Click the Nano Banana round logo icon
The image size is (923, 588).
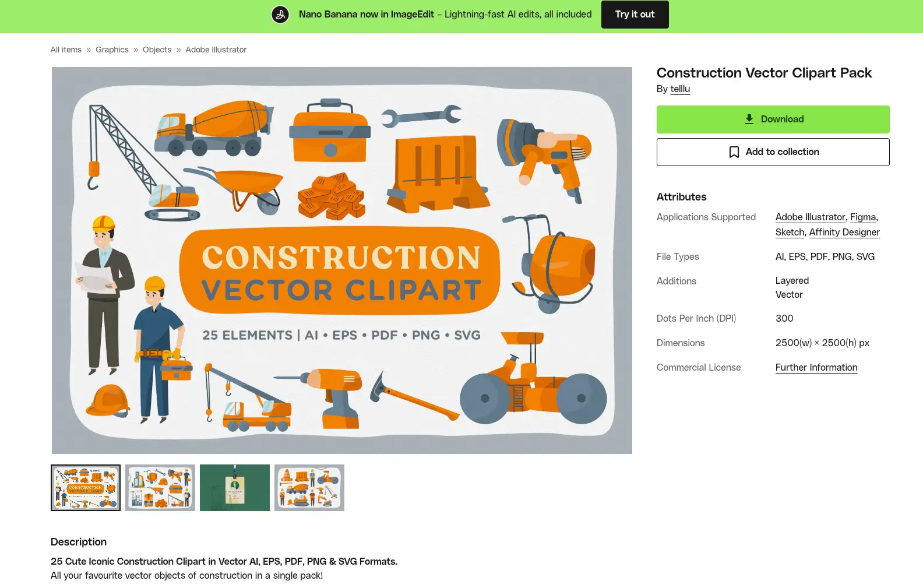pos(280,15)
